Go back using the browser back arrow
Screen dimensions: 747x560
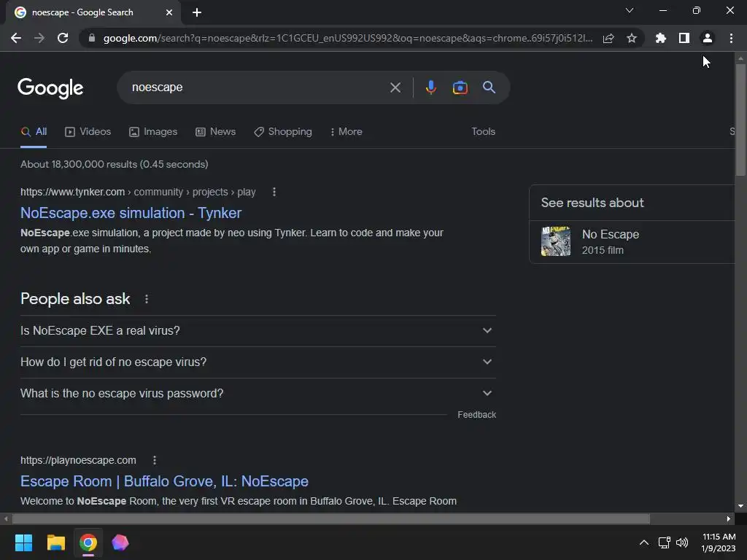tap(16, 38)
